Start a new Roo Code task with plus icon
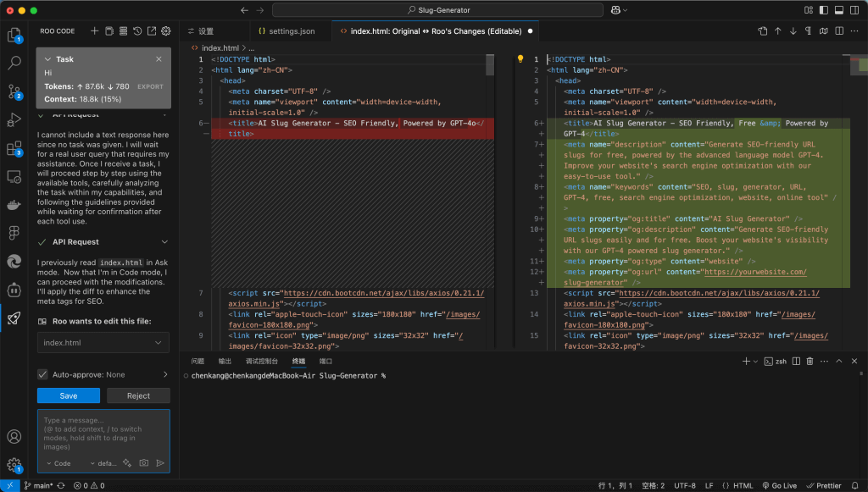This screenshot has width=868, height=492. tap(95, 31)
